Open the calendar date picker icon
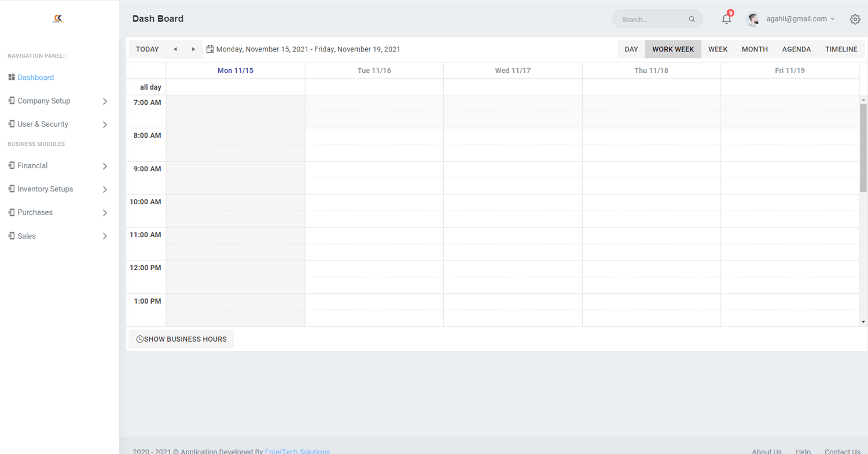868x454 pixels. (x=210, y=49)
